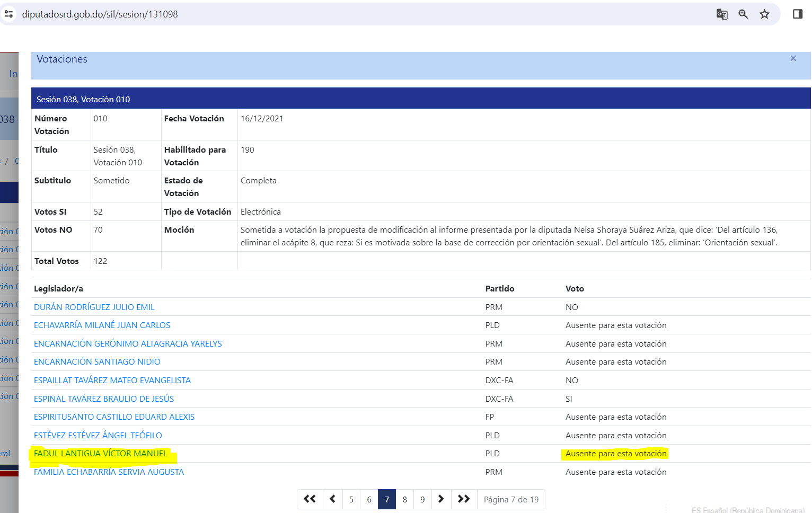The height and width of the screenshot is (513, 812).
Task: Select page 5 in pagination
Action: pyautogui.click(x=351, y=499)
